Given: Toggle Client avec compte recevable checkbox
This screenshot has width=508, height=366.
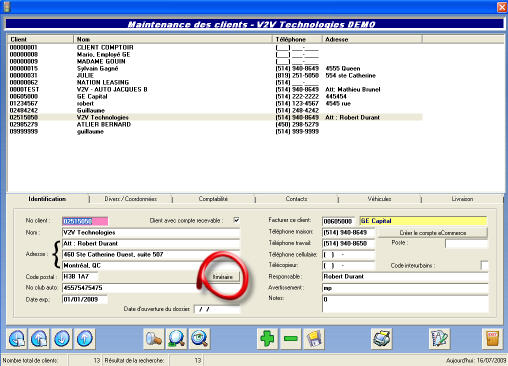Looking at the screenshot, I should click(x=236, y=220).
